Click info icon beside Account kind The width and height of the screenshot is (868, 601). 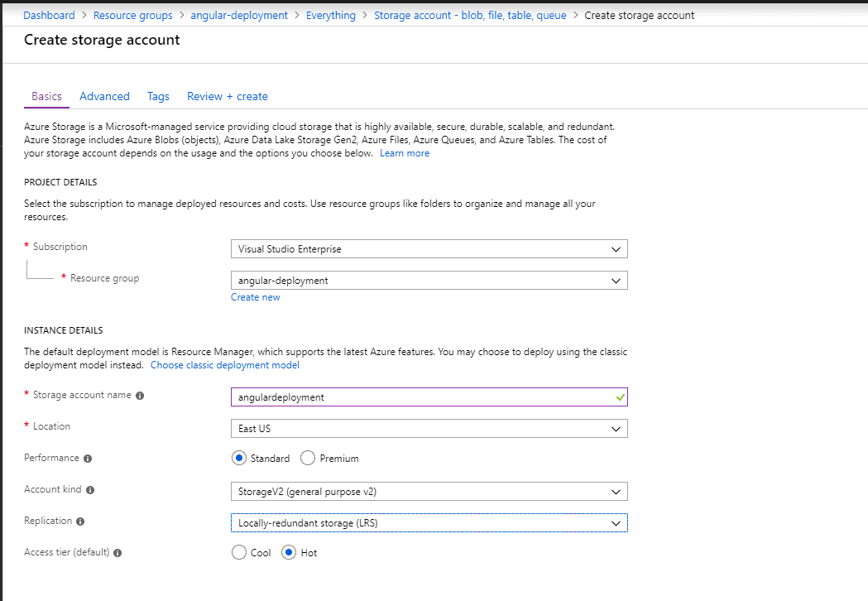point(90,490)
